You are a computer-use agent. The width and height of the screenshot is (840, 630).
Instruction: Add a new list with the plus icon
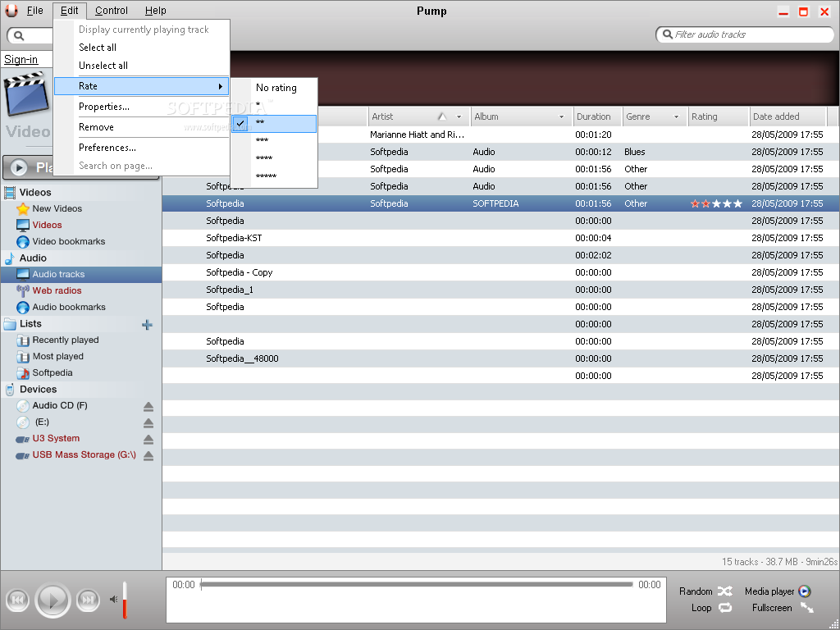tap(148, 325)
